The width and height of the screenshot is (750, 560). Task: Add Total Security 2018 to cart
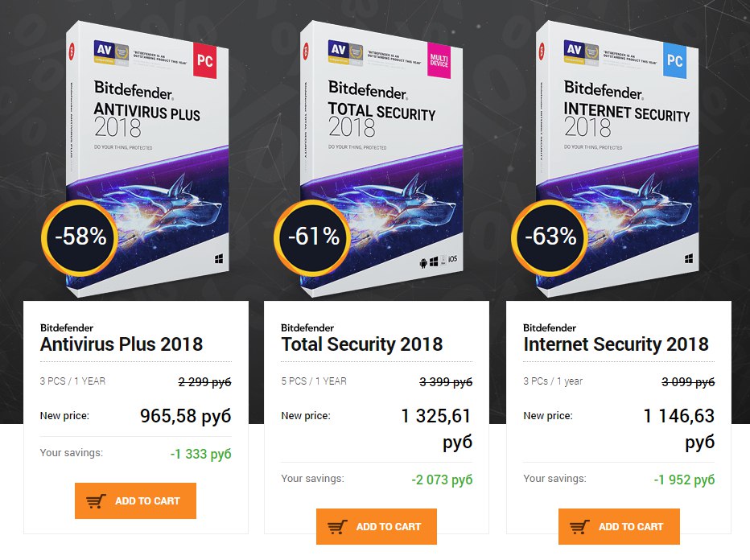point(377,526)
